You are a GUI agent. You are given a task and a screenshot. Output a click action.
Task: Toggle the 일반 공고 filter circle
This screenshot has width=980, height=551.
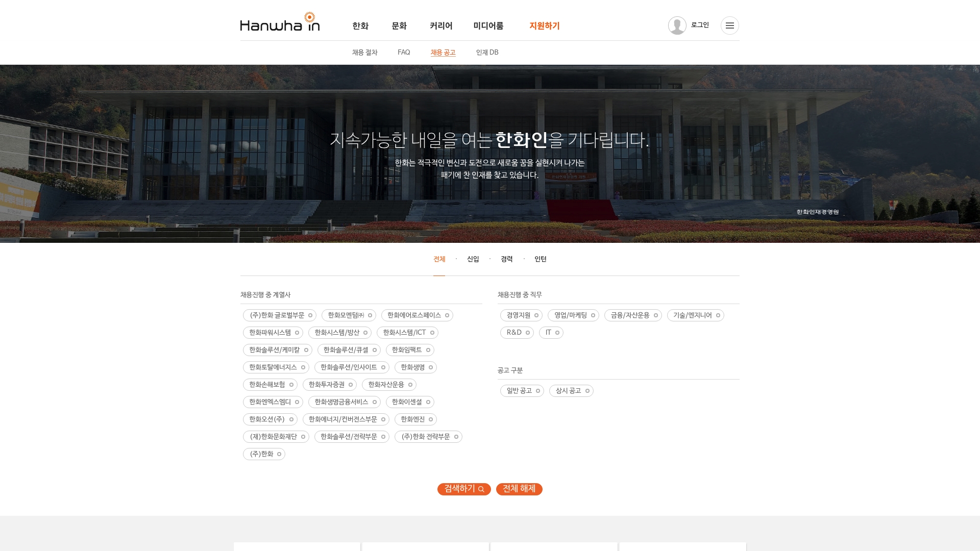(537, 391)
